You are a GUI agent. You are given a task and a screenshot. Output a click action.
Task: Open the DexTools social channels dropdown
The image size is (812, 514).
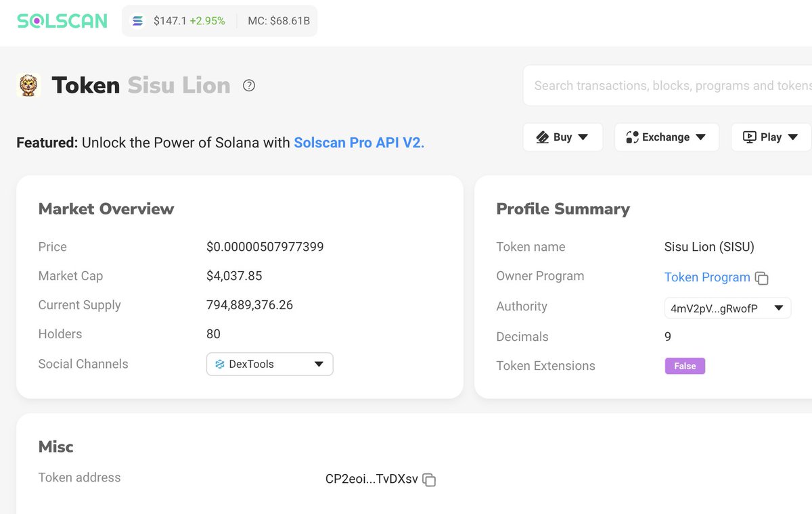(270, 364)
